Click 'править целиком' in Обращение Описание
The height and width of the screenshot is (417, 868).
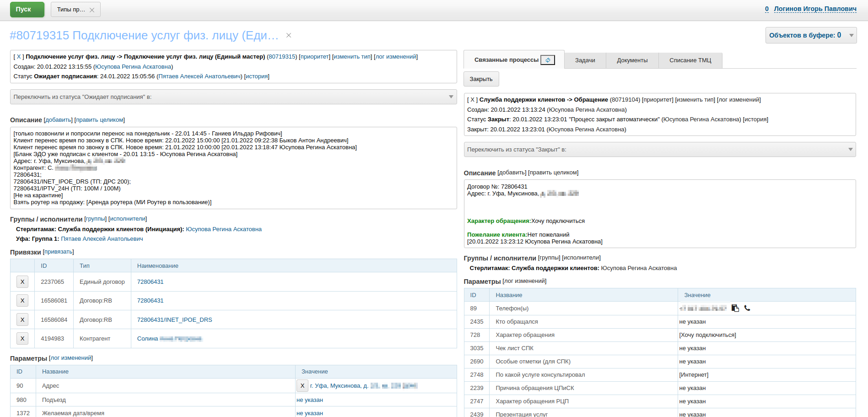pyautogui.click(x=553, y=173)
